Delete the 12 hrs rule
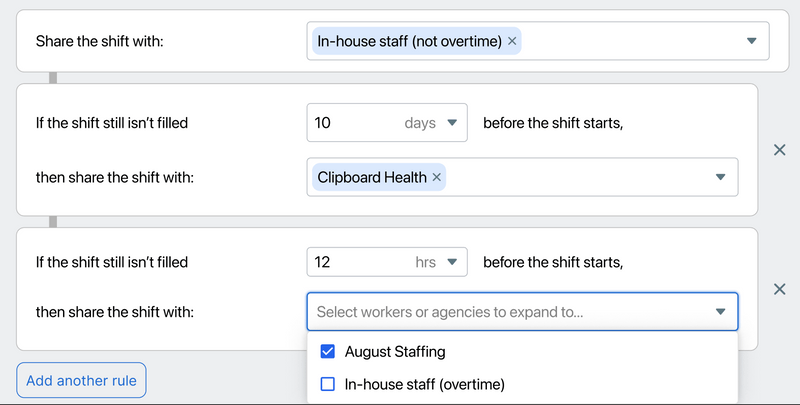The image size is (800, 405). [780, 289]
